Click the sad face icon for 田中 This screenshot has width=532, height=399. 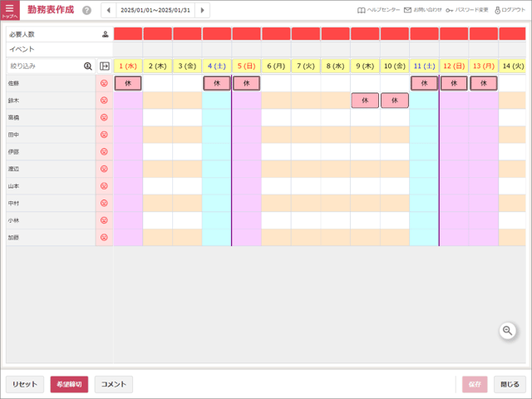[104, 135]
